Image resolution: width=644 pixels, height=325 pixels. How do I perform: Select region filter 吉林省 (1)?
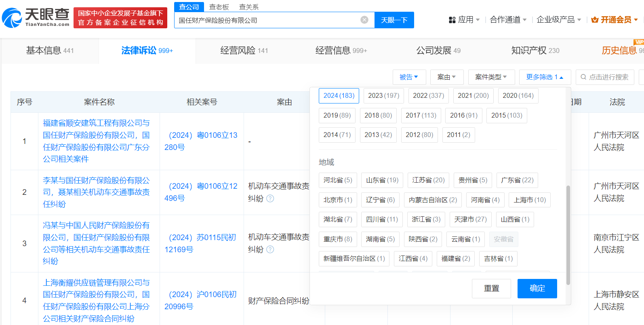coord(498,259)
